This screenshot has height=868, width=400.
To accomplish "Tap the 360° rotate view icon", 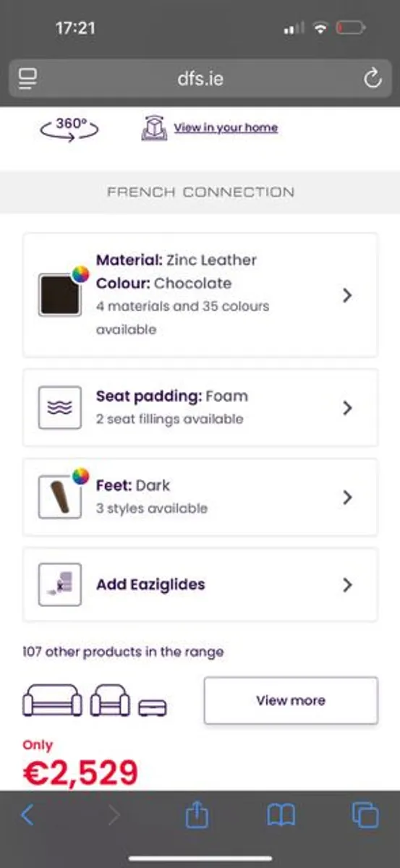I will click(x=69, y=128).
